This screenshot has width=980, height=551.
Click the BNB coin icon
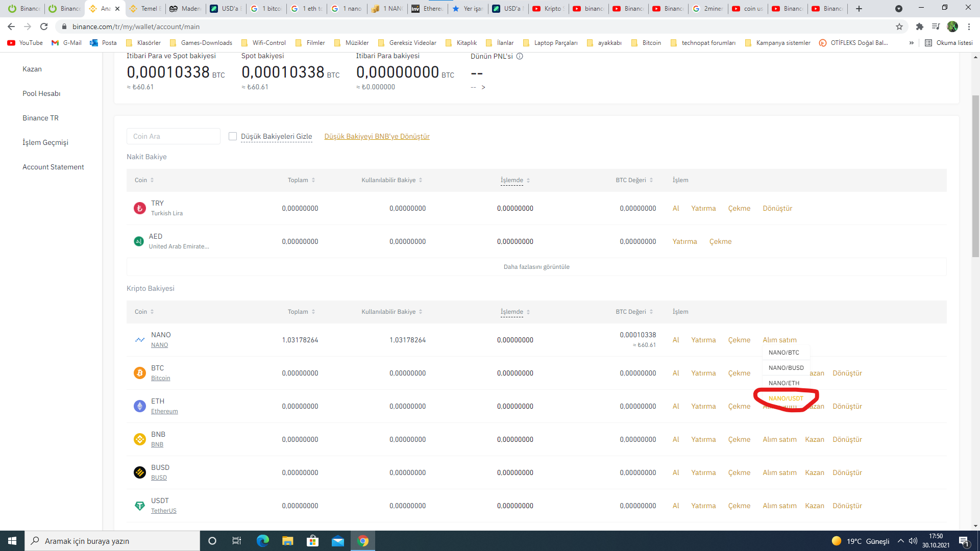139,439
